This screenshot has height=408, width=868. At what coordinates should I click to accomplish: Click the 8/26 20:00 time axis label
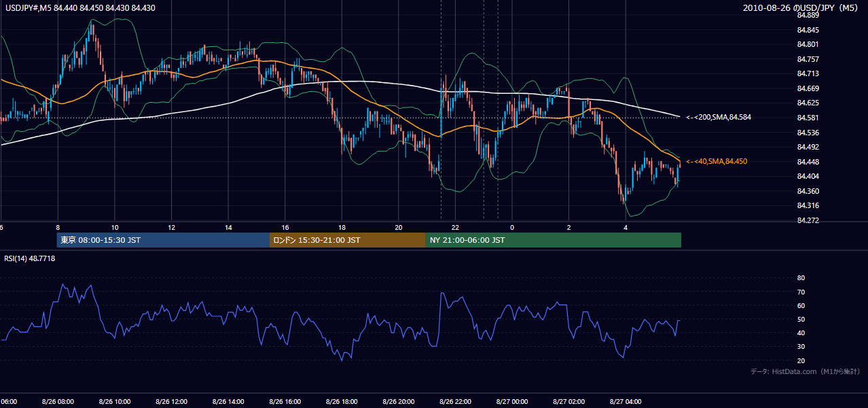(x=398, y=402)
